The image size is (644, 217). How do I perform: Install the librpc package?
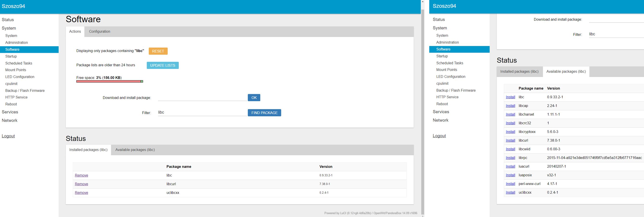pyautogui.click(x=510, y=158)
